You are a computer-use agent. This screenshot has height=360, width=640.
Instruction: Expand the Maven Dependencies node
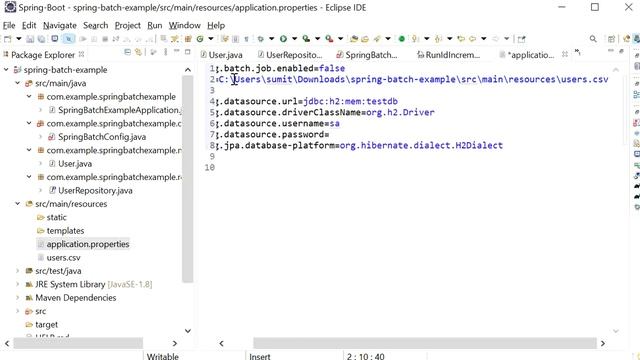[18, 298]
